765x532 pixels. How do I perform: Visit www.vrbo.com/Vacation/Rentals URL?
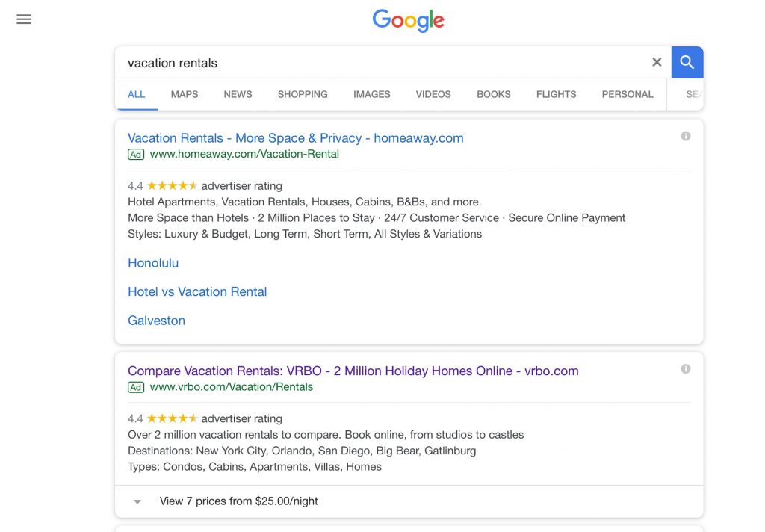[232, 387]
